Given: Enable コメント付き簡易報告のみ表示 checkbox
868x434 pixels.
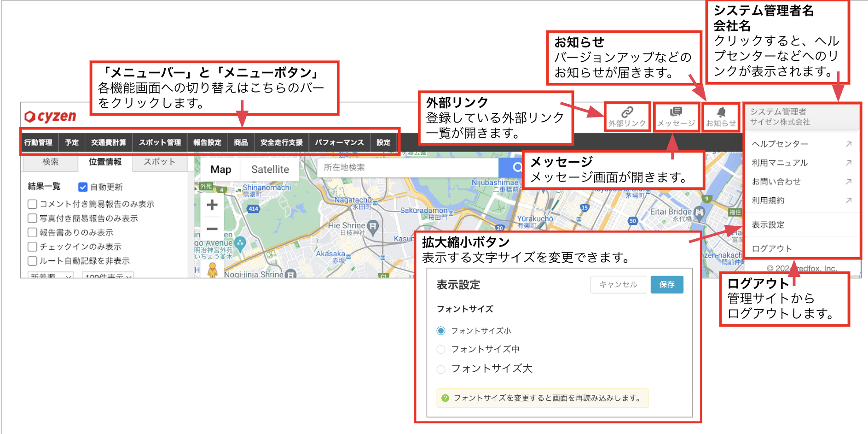Looking at the screenshot, I should coord(32,204).
